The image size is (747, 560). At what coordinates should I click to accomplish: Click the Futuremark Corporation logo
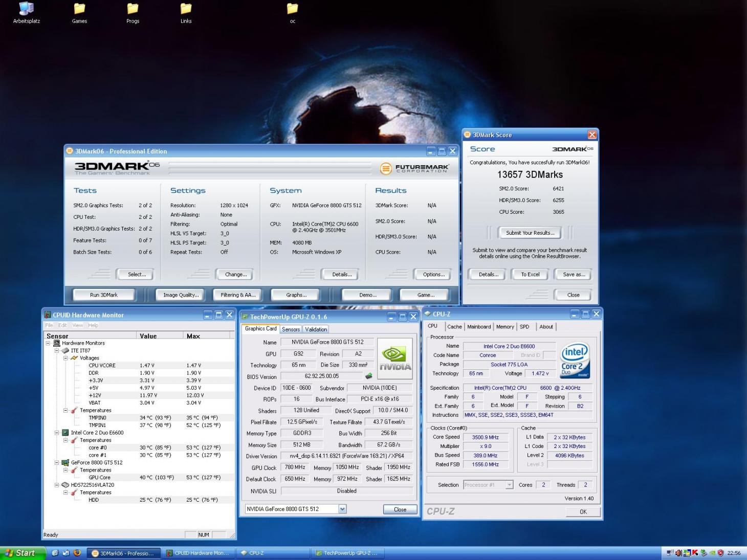(x=414, y=168)
